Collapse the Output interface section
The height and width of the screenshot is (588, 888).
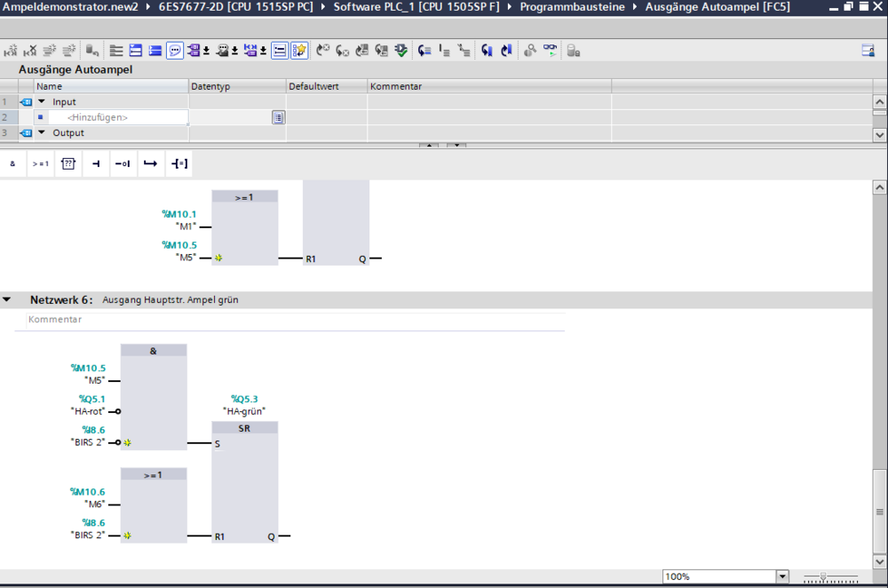click(x=41, y=133)
